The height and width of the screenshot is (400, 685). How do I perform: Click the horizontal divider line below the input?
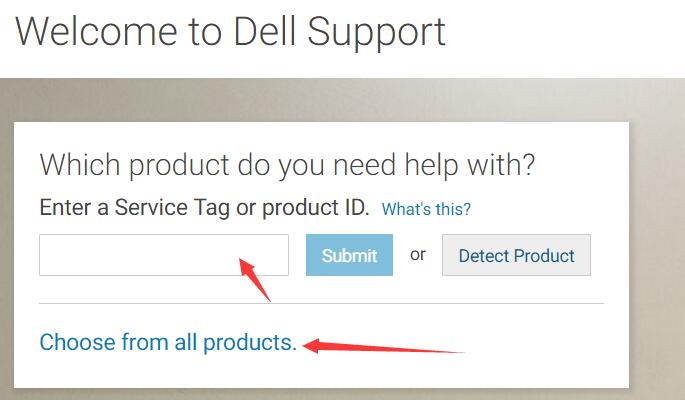pos(322,303)
